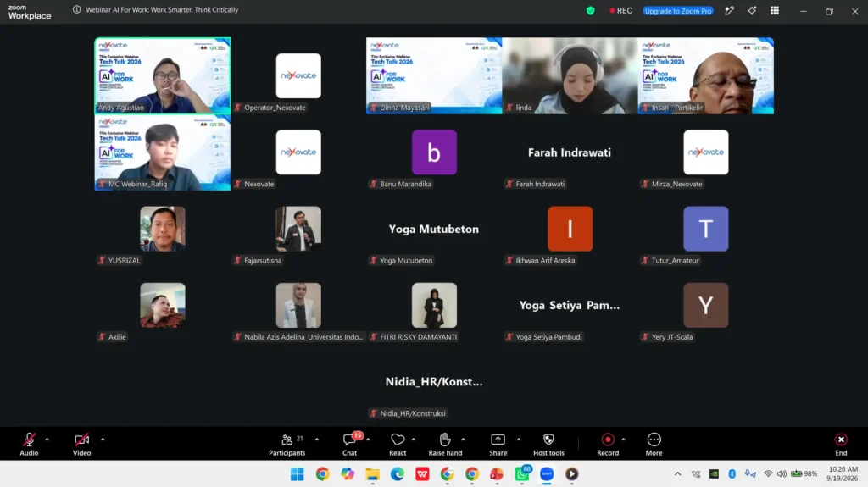This screenshot has height=487, width=868.
Task: Open the React heart menu
Action: coord(398,445)
